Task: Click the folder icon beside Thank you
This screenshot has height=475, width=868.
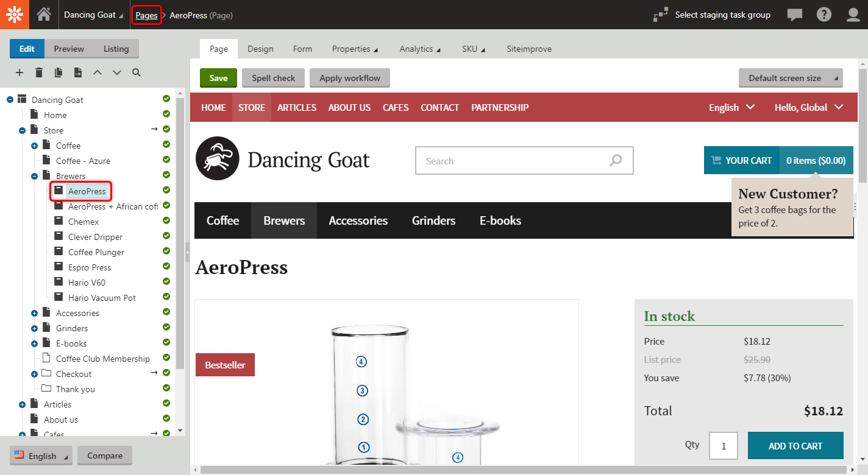Action: (46, 389)
